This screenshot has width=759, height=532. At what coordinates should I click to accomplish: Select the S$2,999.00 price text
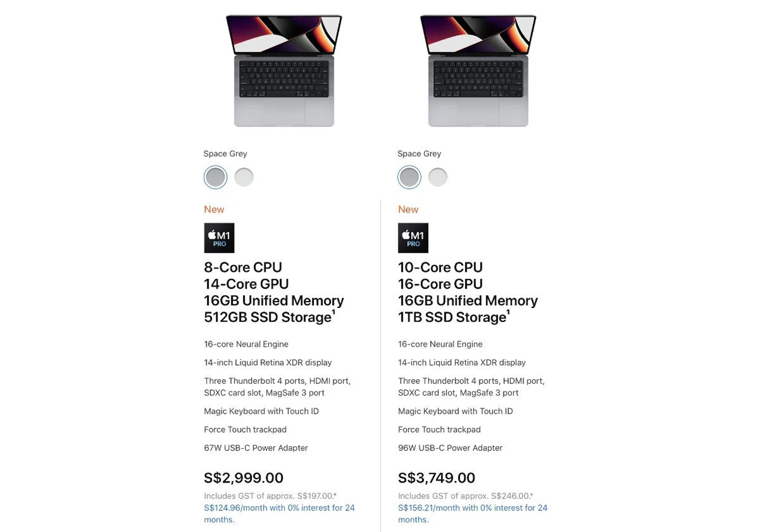tap(243, 477)
